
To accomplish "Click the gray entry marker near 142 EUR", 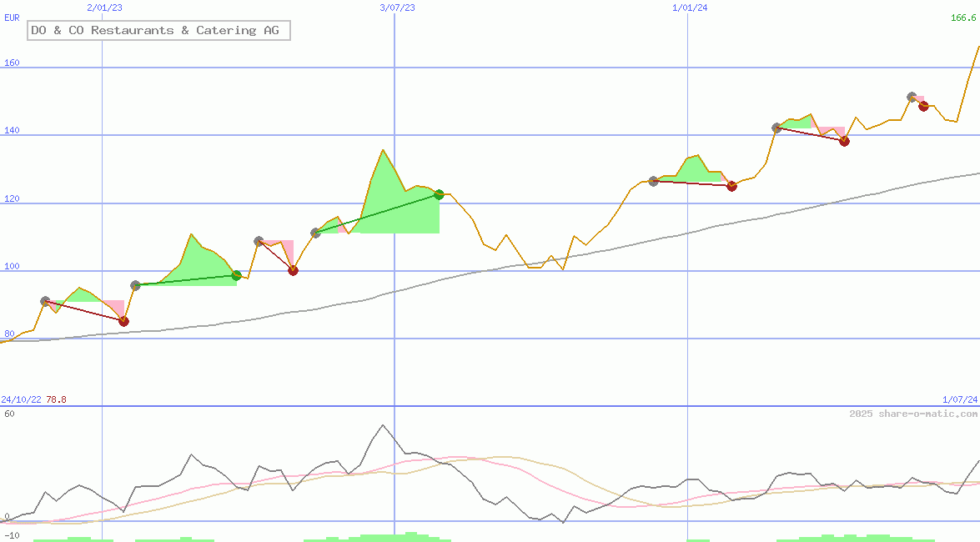I will click(776, 128).
